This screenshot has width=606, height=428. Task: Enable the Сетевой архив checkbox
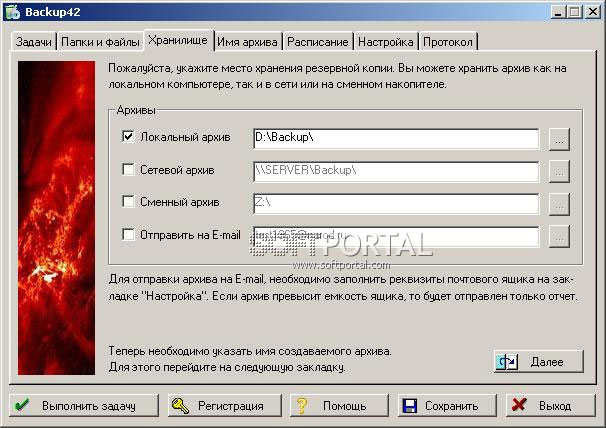point(128,169)
